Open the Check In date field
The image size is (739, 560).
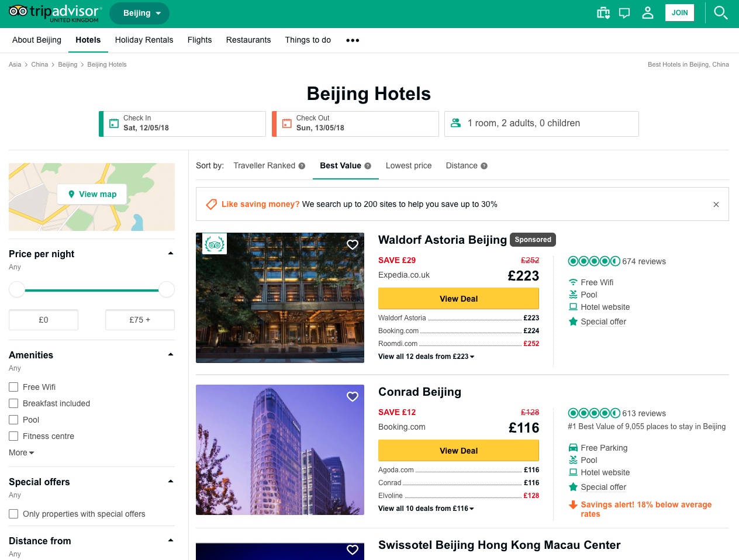[182, 124]
